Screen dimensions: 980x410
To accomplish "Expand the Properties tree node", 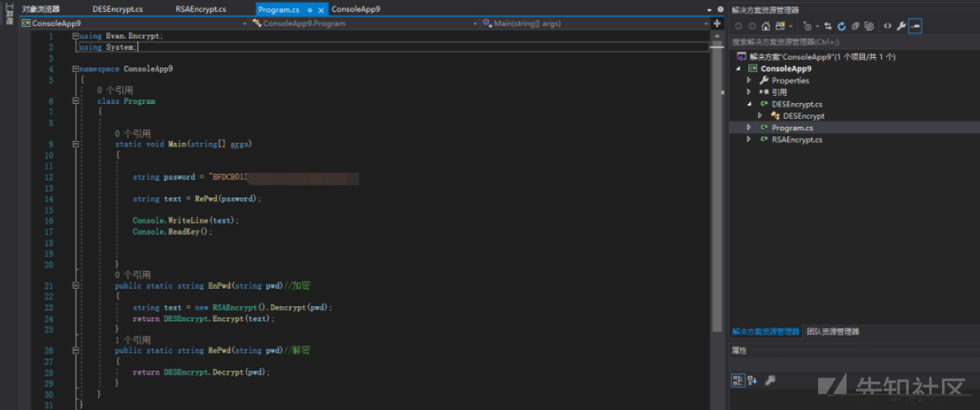I will [x=748, y=80].
